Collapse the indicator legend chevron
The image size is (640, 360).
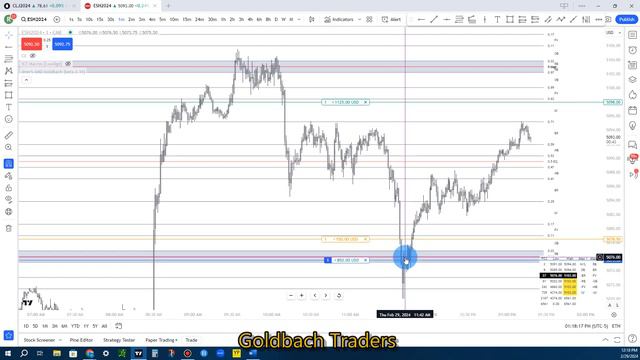(x=26, y=80)
